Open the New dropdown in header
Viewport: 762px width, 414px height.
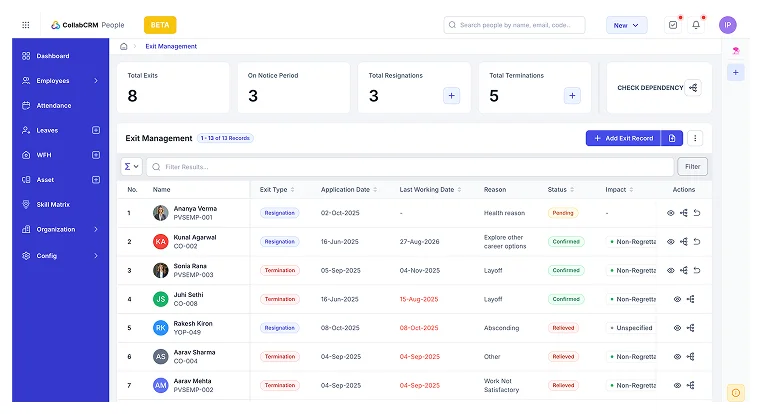coord(626,25)
